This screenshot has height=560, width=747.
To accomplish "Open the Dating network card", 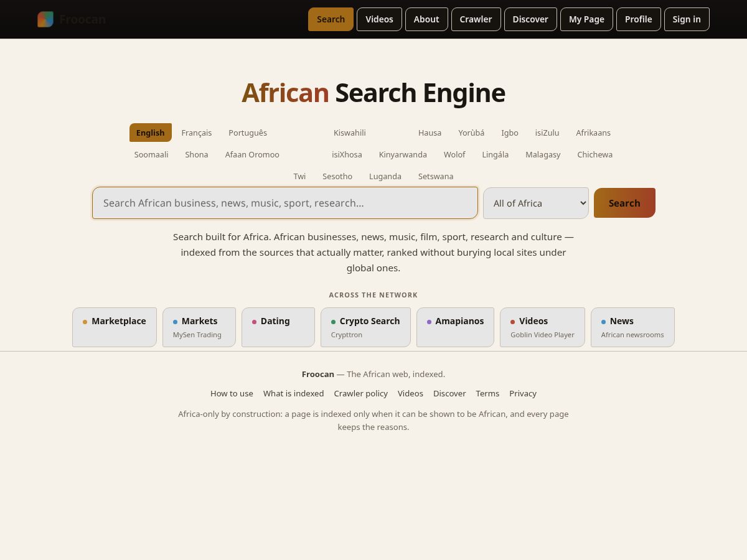I will tap(278, 327).
